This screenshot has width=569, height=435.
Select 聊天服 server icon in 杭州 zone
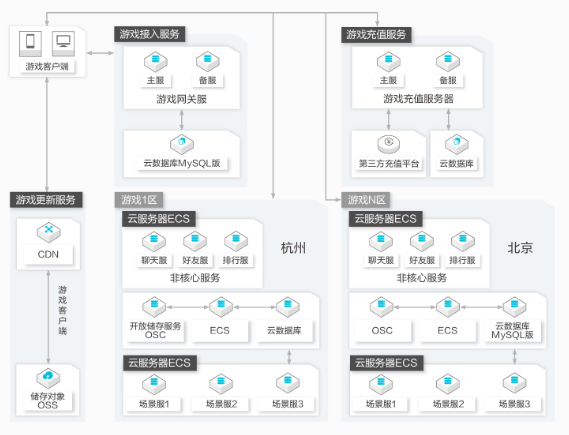(154, 241)
